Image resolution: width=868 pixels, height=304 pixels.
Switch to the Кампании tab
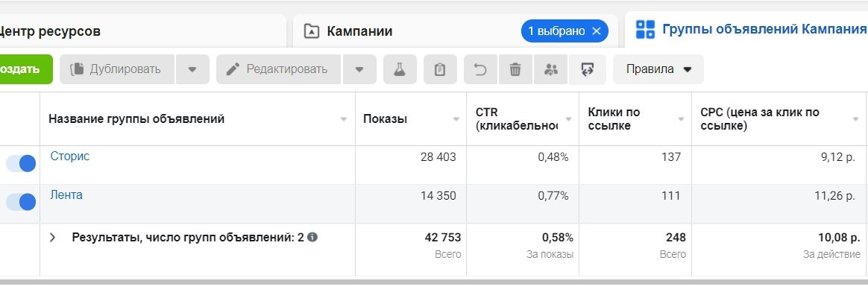point(359,31)
